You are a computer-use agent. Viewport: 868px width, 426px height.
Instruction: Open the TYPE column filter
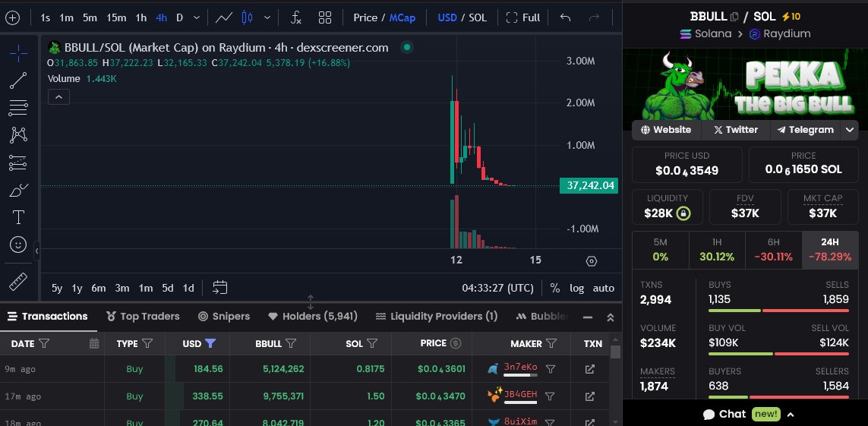tap(147, 343)
